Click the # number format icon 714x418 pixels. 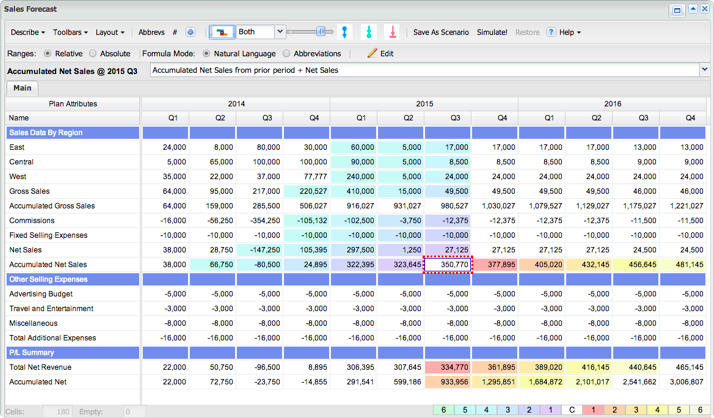(x=175, y=32)
